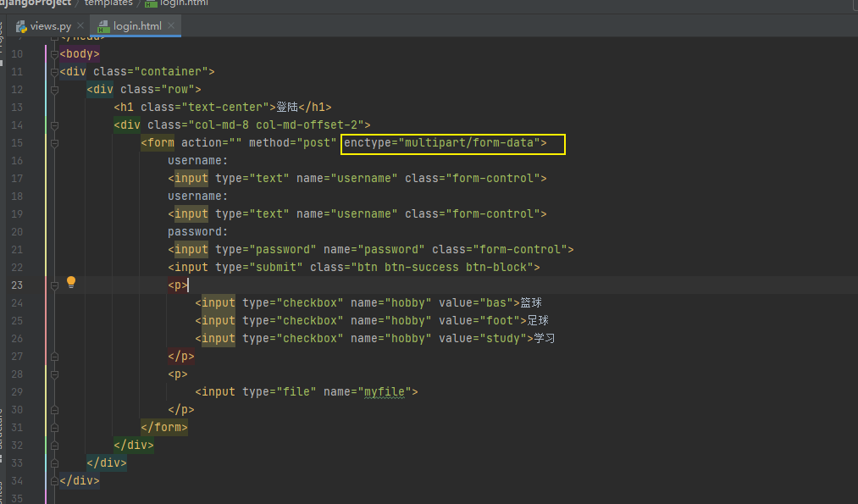Click line number 29 in the gutter
Screen dimensions: 858x504
(17, 392)
